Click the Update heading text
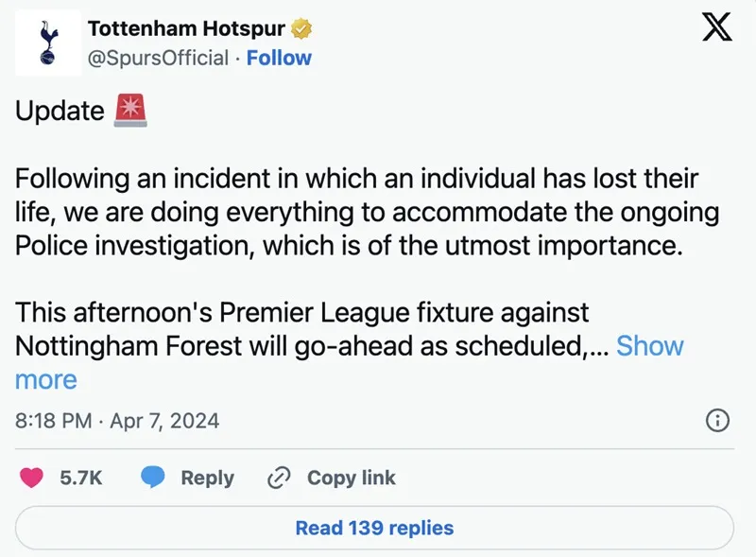 [60, 111]
